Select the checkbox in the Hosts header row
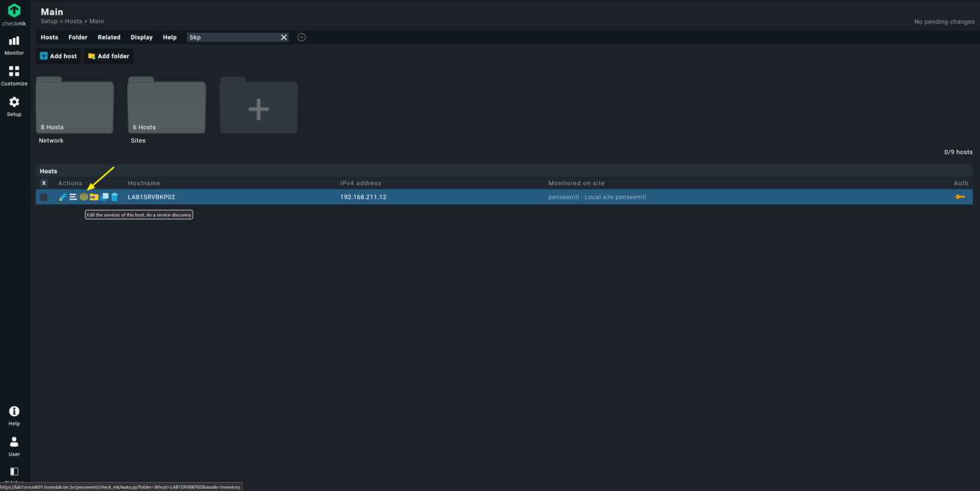Image resolution: width=980 pixels, height=491 pixels. pyautogui.click(x=43, y=183)
